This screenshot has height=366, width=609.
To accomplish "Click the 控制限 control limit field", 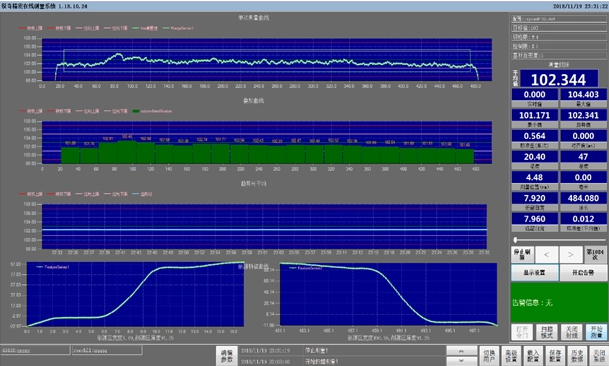I will point(559,46).
